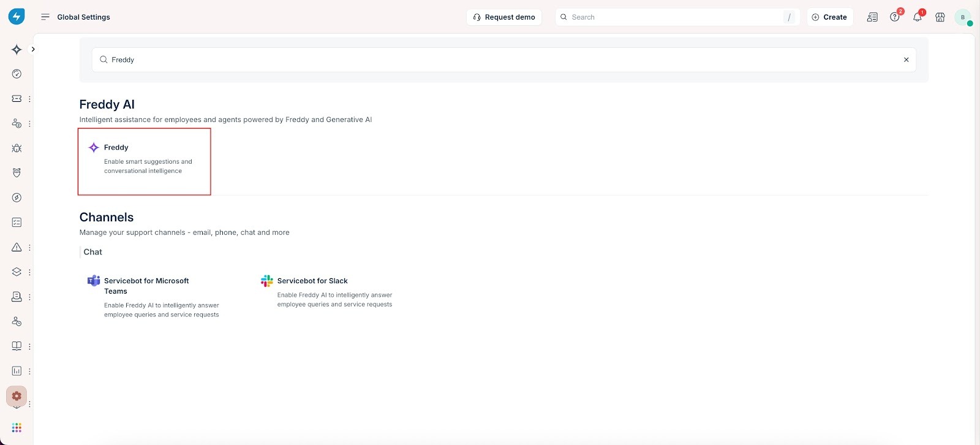This screenshot has width=980, height=445.
Task: Click the Global Settings page title
Action: [x=84, y=17]
